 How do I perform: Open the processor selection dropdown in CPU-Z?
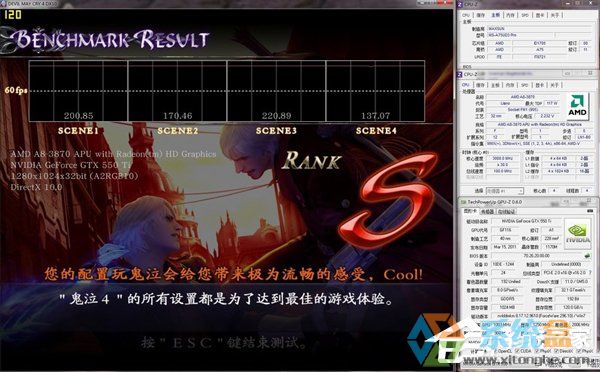[x=505, y=190]
